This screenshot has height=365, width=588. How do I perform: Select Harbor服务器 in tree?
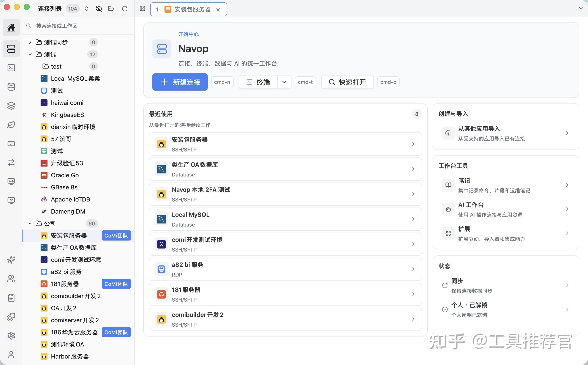(79, 357)
